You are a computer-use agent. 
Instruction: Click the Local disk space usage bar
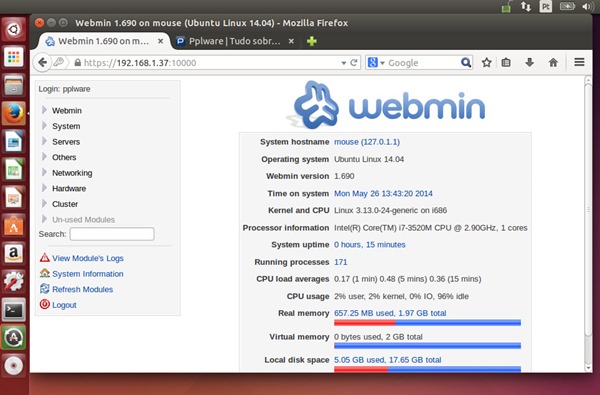[x=427, y=369]
